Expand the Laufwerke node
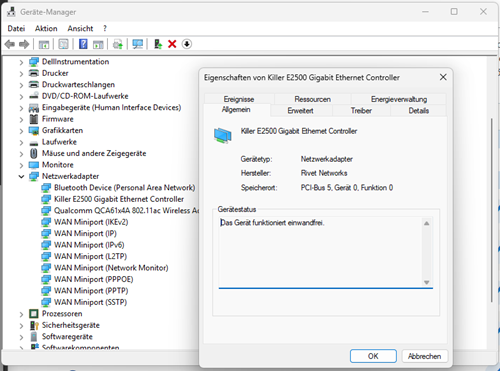The height and width of the screenshot is (371, 500). coord(21,142)
